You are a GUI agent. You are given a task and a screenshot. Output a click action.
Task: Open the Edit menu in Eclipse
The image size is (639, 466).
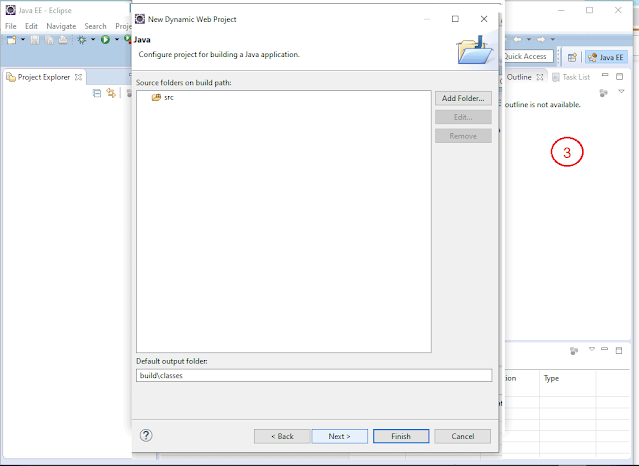point(31,26)
